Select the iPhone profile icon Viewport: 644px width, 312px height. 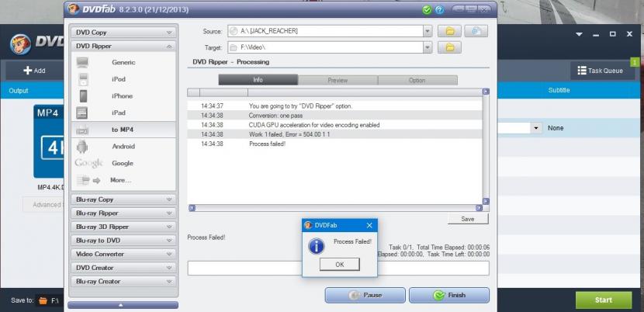point(83,96)
